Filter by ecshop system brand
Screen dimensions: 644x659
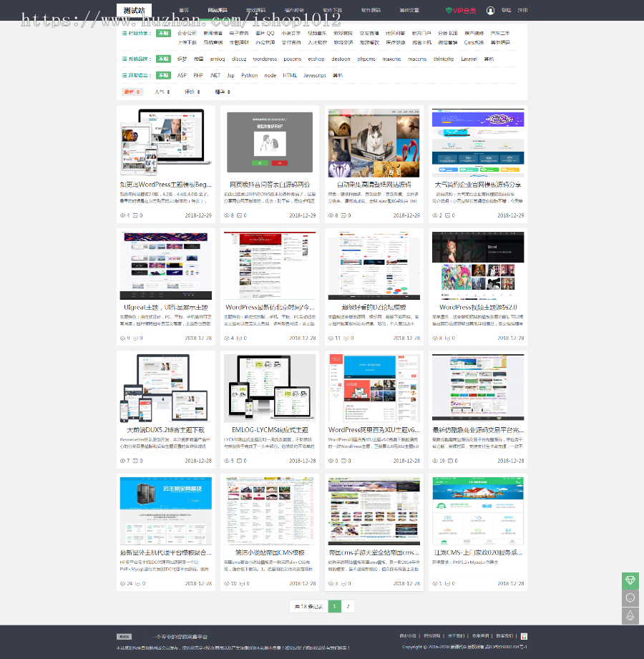click(x=316, y=59)
